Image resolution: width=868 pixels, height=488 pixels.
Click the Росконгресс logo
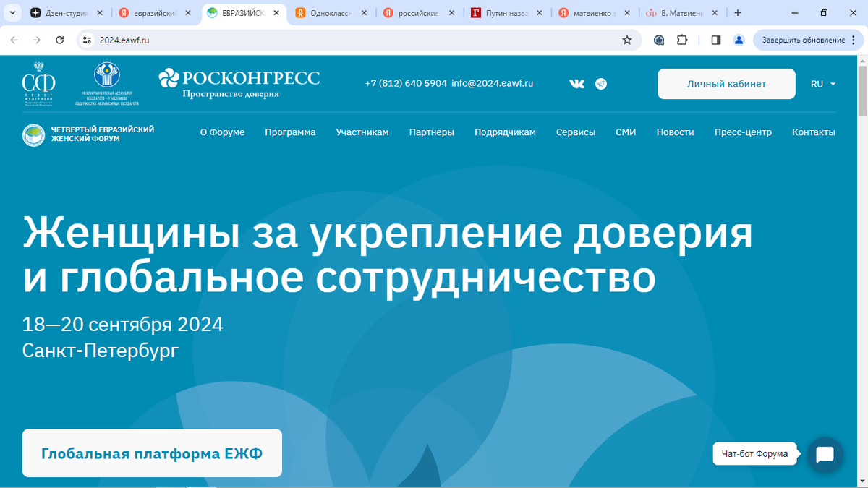(x=239, y=83)
